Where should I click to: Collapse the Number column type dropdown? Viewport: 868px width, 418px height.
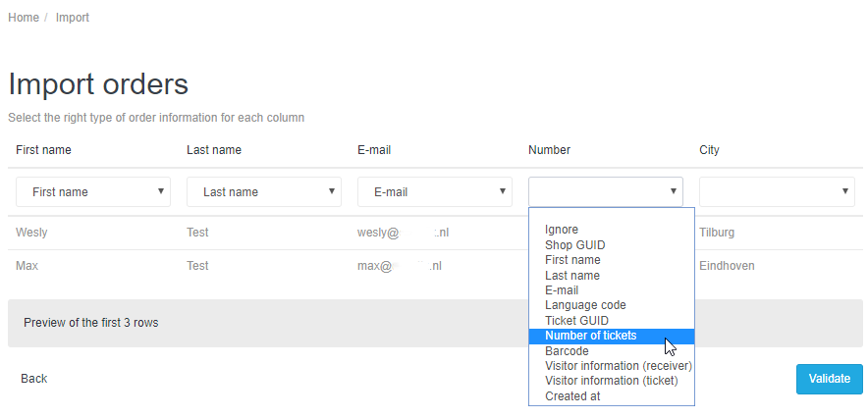click(606, 192)
